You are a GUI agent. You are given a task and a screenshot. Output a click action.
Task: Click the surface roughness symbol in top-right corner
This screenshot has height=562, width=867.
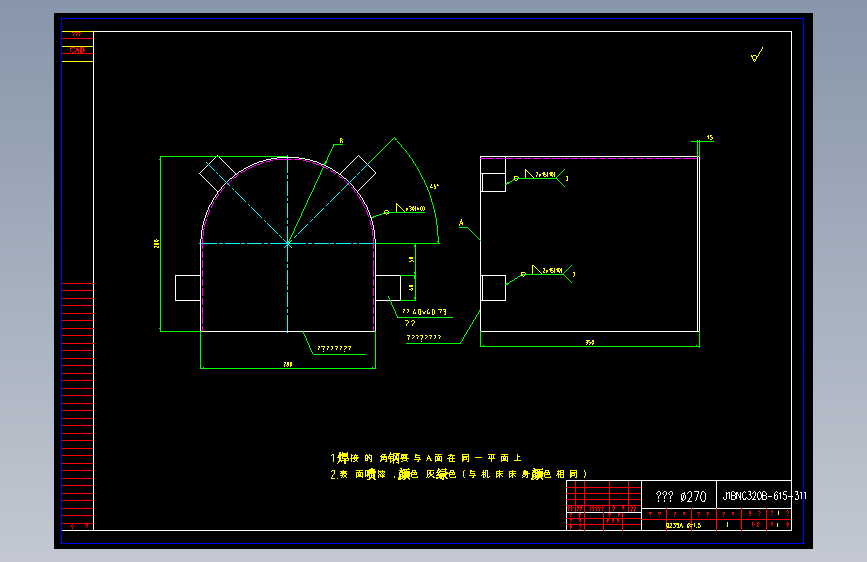point(757,54)
